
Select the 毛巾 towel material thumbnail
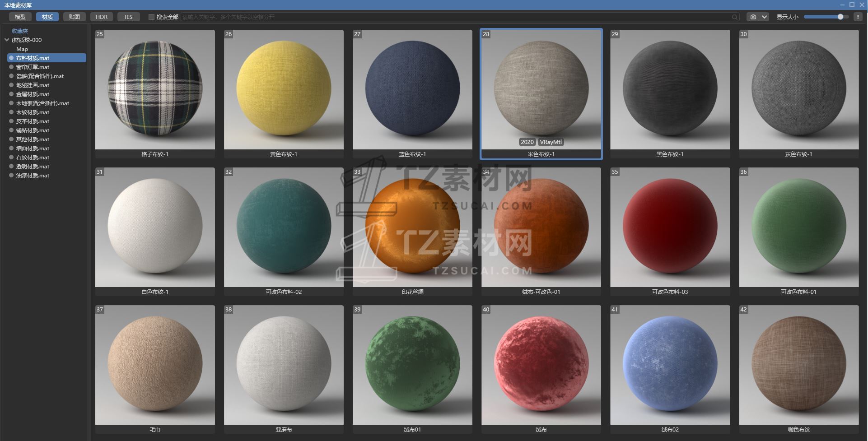point(155,365)
